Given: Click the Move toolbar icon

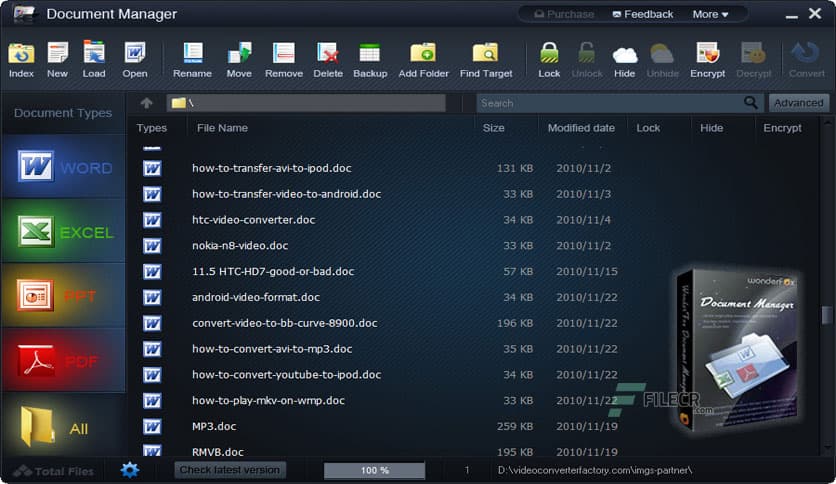Looking at the screenshot, I should tap(239, 53).
